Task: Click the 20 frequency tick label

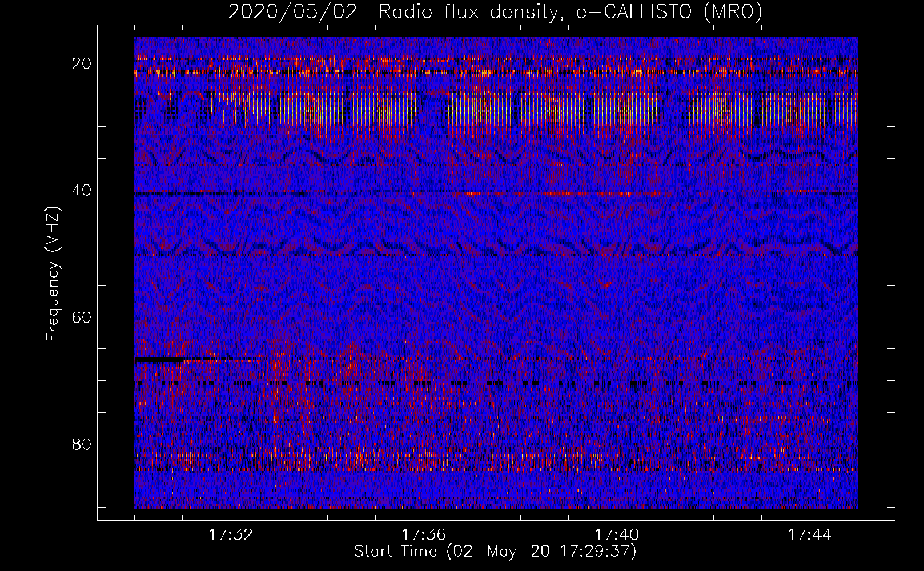Action: pyautogui.click(x=82, y=63)
